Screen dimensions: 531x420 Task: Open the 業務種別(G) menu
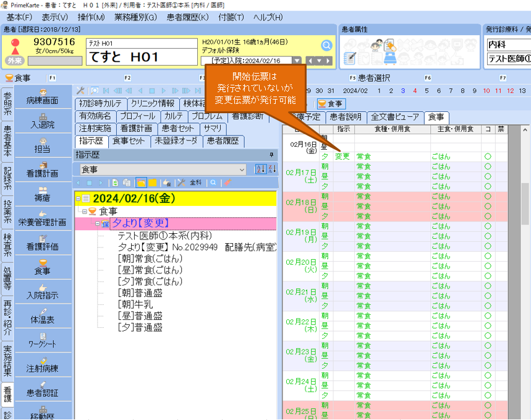(135, 17)
